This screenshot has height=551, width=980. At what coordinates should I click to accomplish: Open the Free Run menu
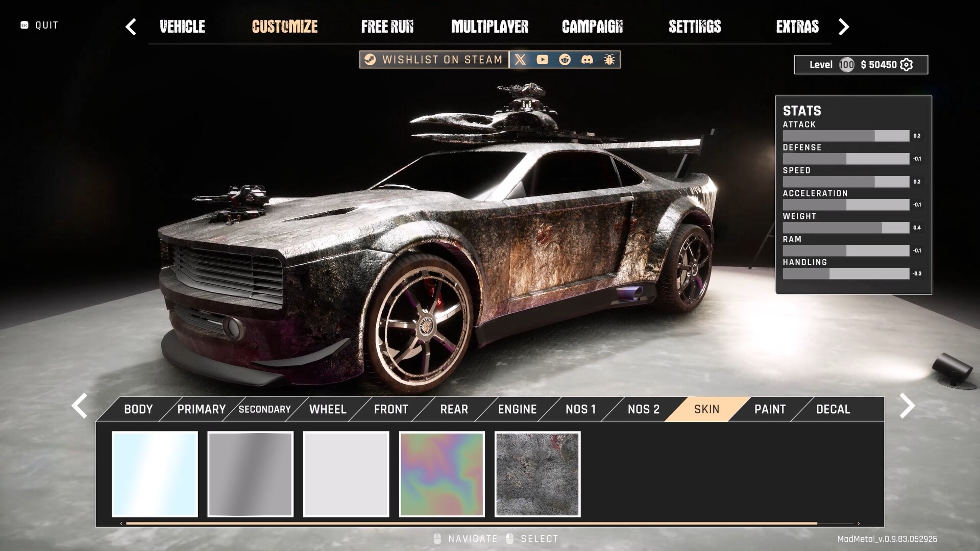point(387,27)
